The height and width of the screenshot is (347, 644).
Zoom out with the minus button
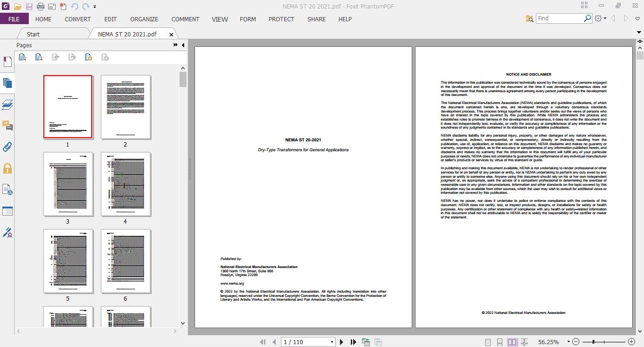(576, 342)
